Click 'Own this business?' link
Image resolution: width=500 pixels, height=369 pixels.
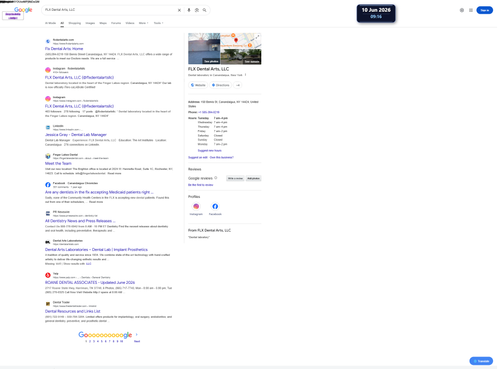coord(222,157)
